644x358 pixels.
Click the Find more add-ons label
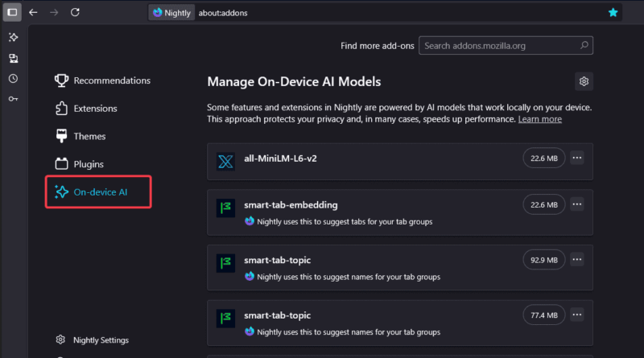pos(377,46)
